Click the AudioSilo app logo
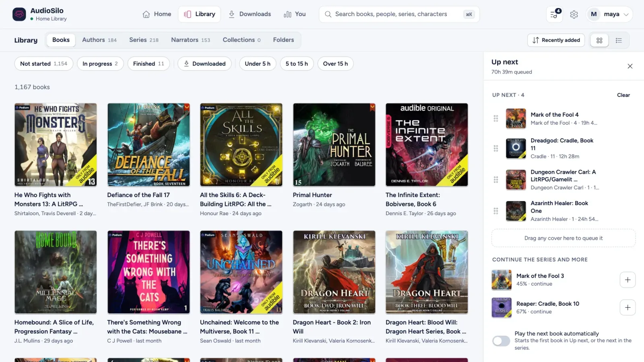This screenshot has width=644, height=362. pyautogui.click(x=19, y=14)
